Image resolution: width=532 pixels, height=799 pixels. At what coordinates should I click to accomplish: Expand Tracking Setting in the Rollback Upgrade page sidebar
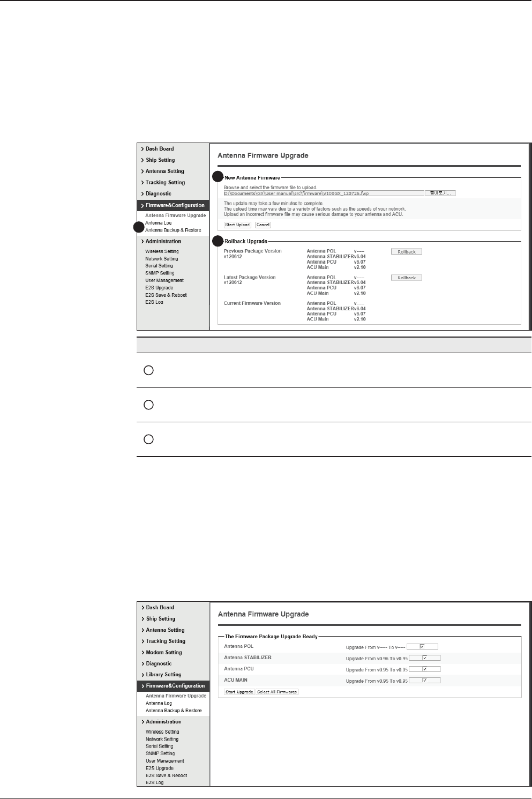165,183
